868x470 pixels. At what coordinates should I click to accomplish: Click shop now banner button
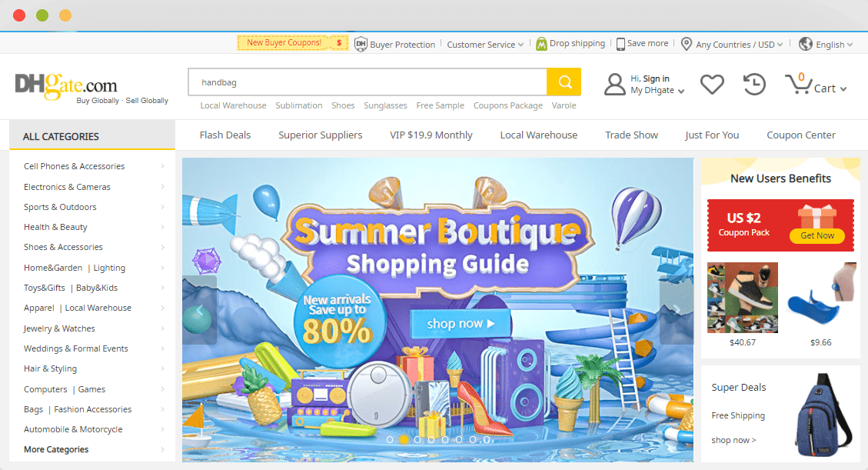click(x=461, y=323)
